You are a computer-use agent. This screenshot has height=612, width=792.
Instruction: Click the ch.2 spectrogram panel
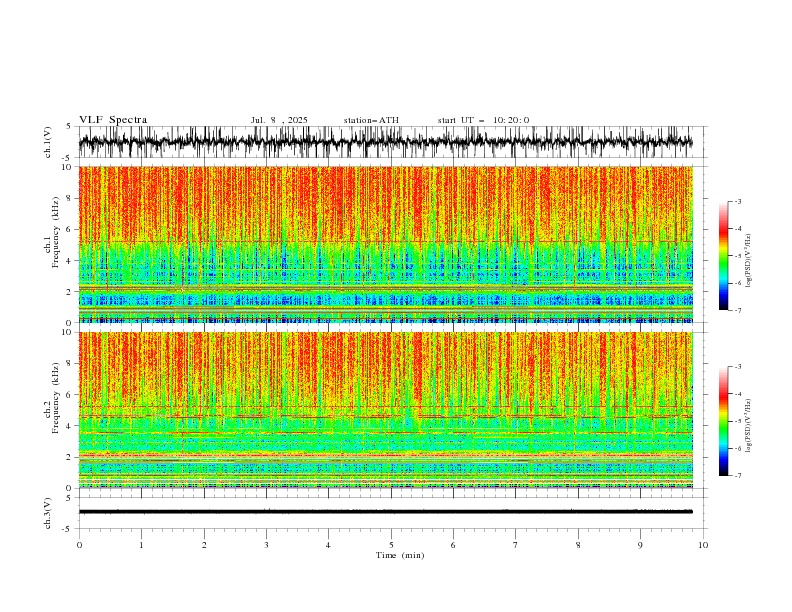coord(385,410)
